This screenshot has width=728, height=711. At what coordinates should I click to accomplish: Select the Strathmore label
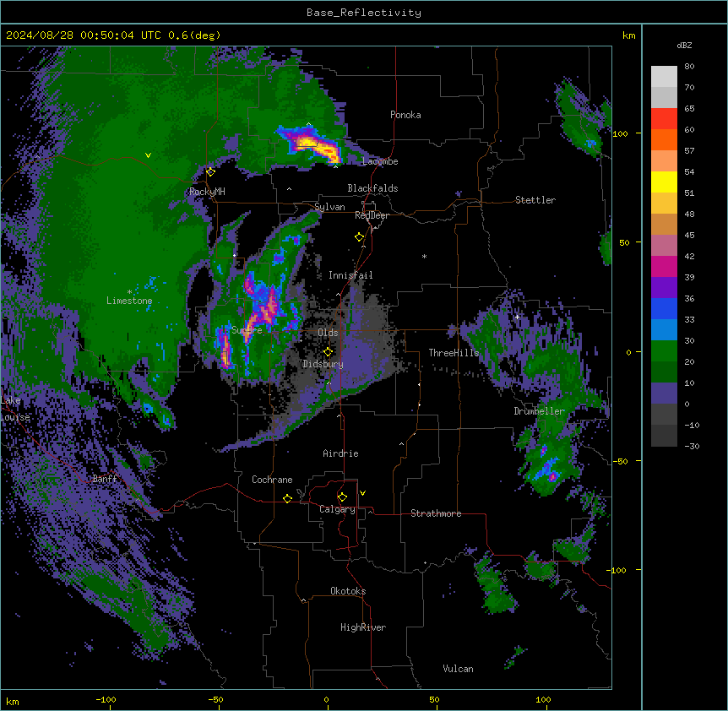coord(436,513)
